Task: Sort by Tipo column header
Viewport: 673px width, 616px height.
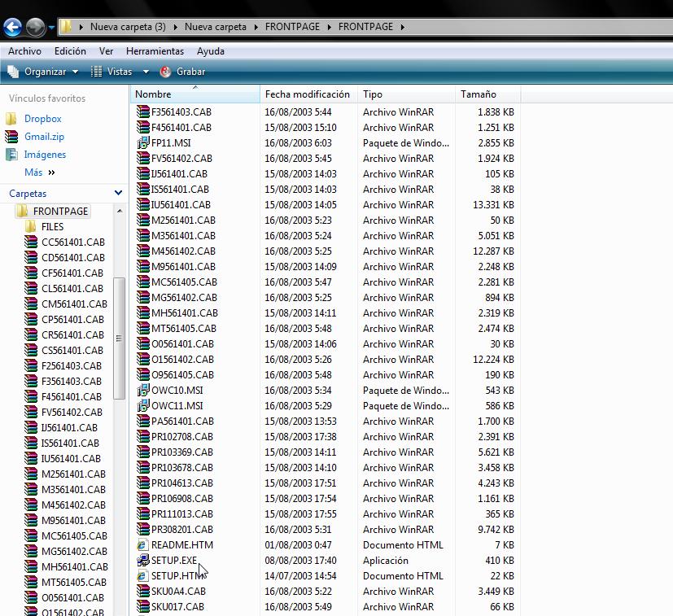Action: pyautogui.click(x=405, y=94)
